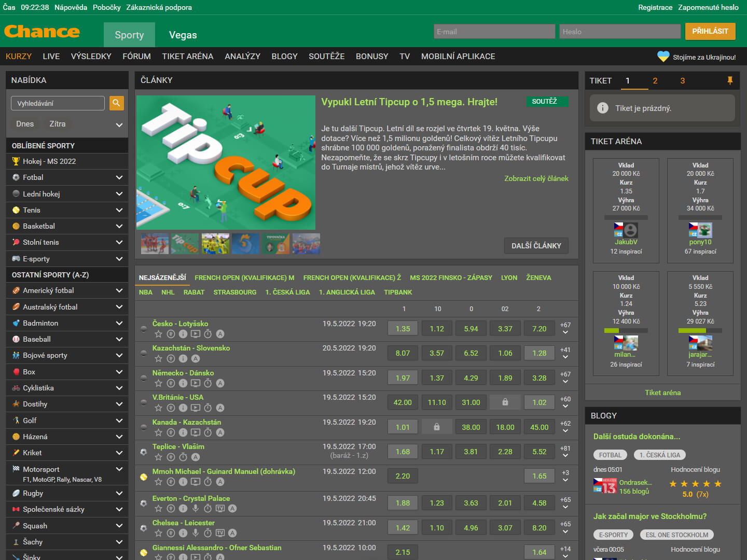Open analysis A icon for Teplice - Vlašim

tap(196, 457)
